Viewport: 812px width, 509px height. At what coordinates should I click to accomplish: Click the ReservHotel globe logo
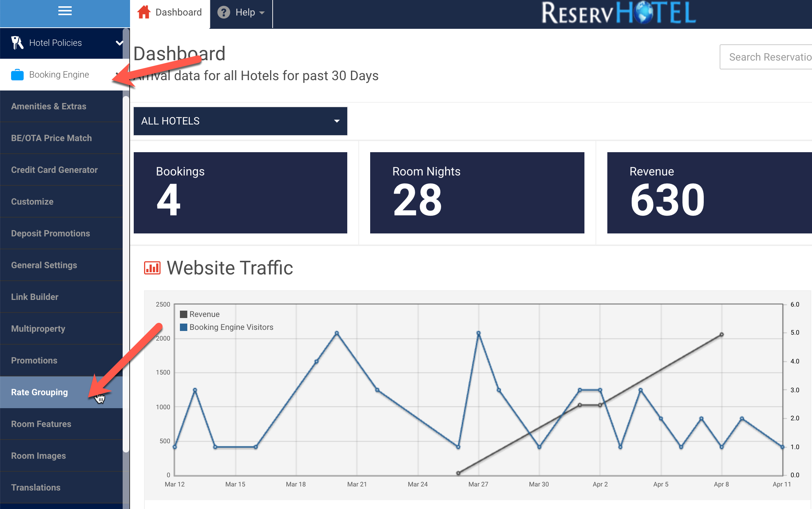pyautogui.click(x=643, y=13)
